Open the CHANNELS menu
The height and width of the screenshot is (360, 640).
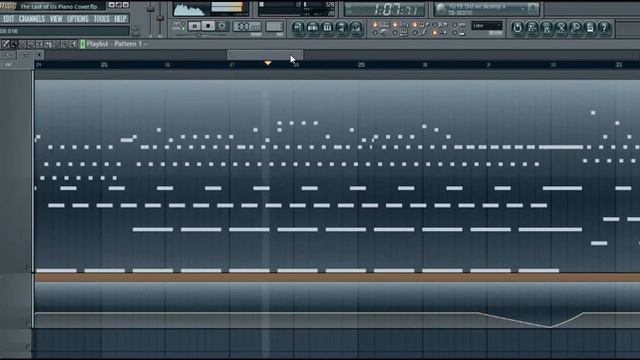pyautogui.click(x=32, y=19)
